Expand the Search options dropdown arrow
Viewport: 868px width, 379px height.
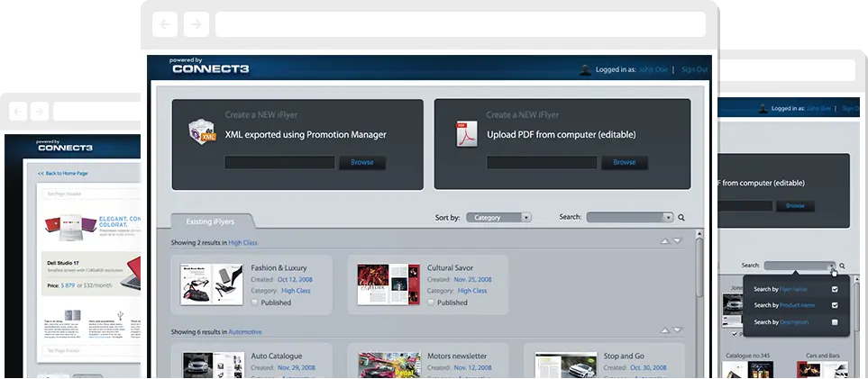coord(667,218)
